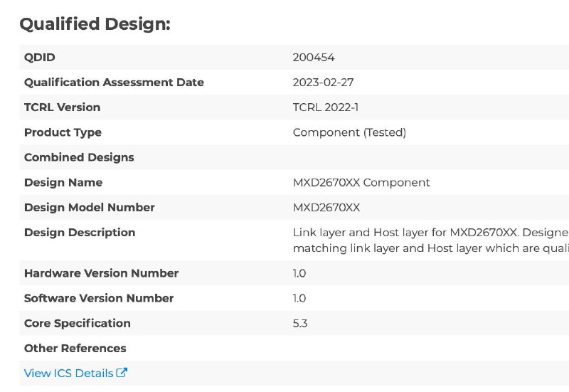The height and width of the screenshot is (392, 569).
Task: Click the Product Type label
Action: pos(63,132)
